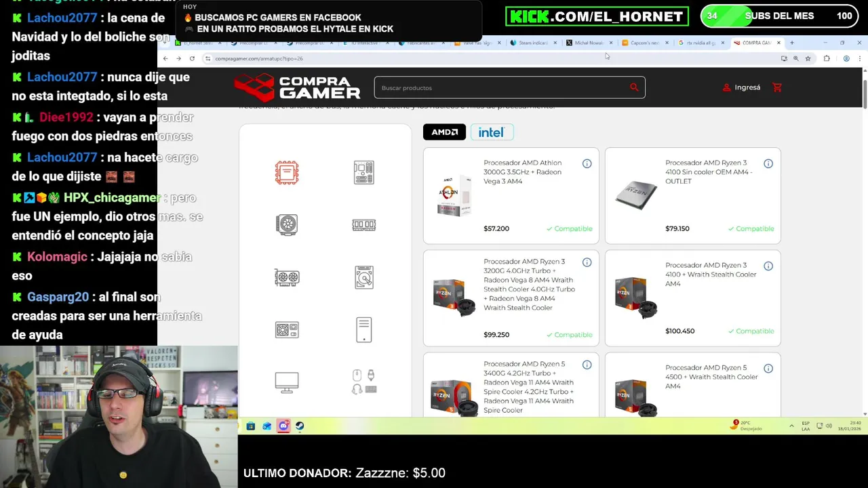Open info for Ryzen 3 4100 OEM OUTLET
The height and width of the screenshot is (488, 868).
pyautogui.click(x=768, y=163)
